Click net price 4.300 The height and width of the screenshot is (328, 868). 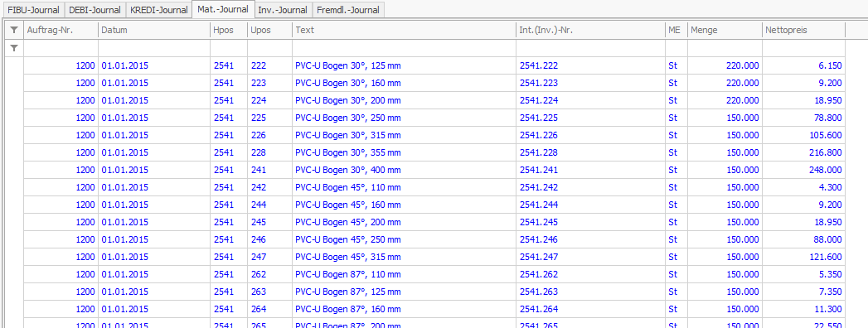tap(831, 187)
